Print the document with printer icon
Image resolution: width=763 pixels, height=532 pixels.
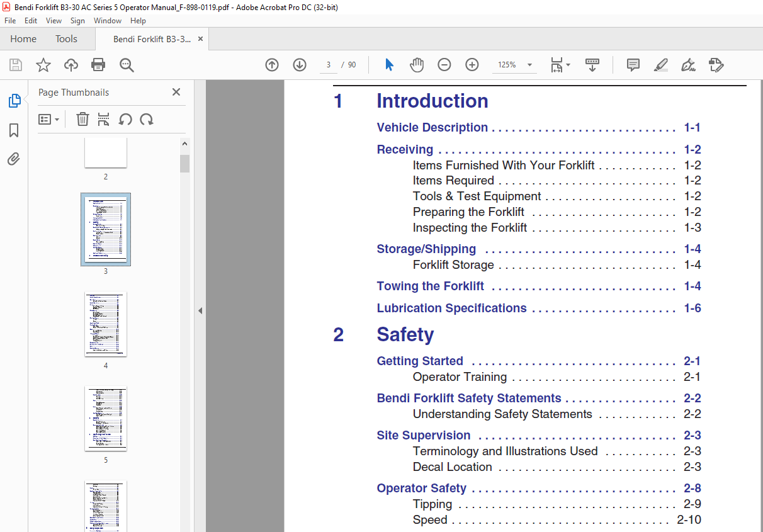98,65
